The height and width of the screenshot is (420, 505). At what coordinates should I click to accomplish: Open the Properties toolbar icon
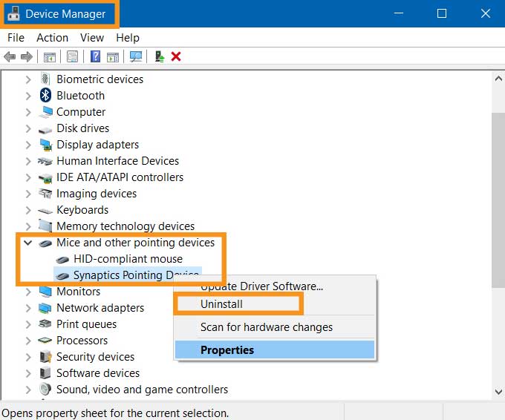[x=72, y=57]
